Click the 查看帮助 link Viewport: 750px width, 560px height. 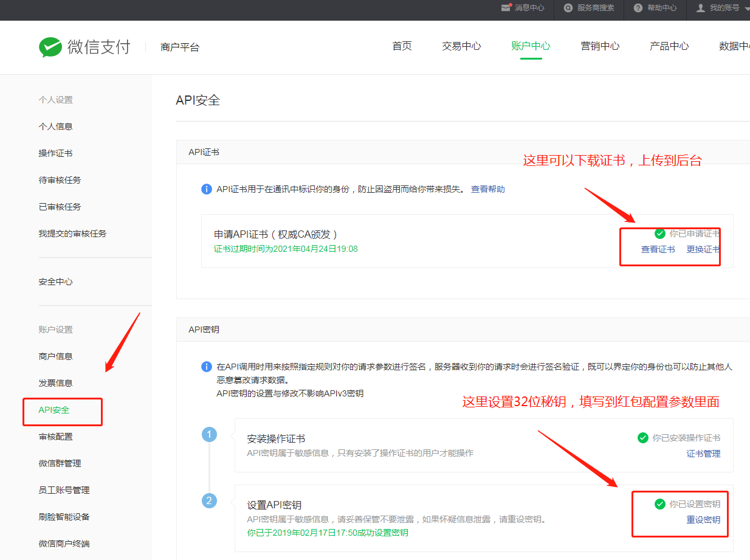[487, 189]
